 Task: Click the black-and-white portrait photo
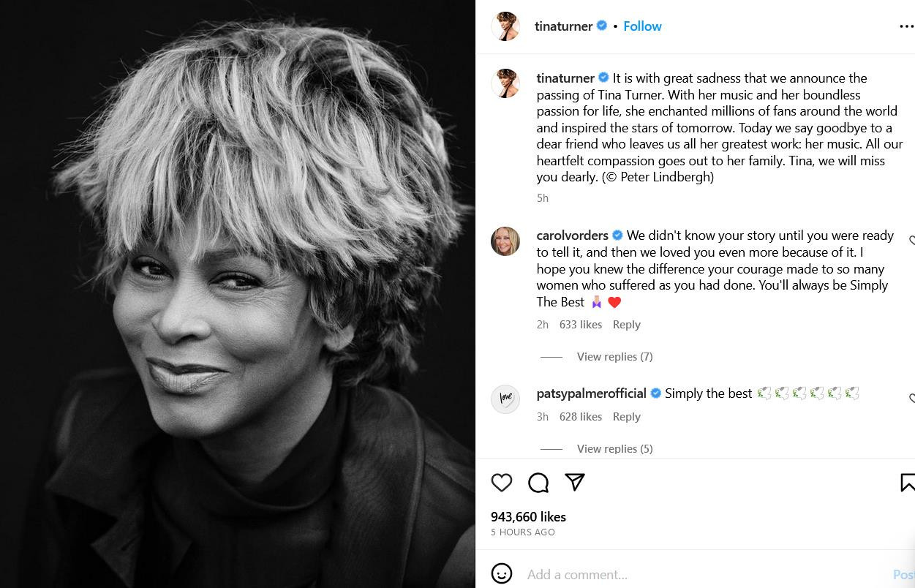pos(238,294)
